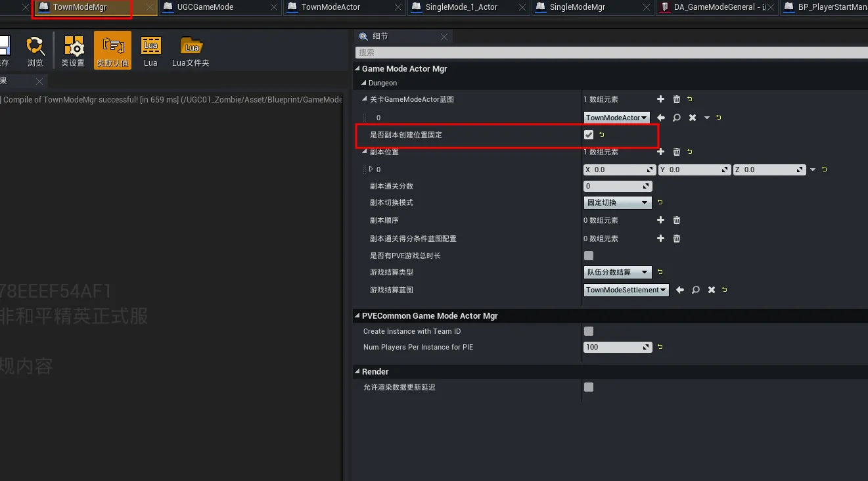The image size is (868, 481).
Task: Open the 固定切换 switch mode dropdown
Action: (618, 202)
